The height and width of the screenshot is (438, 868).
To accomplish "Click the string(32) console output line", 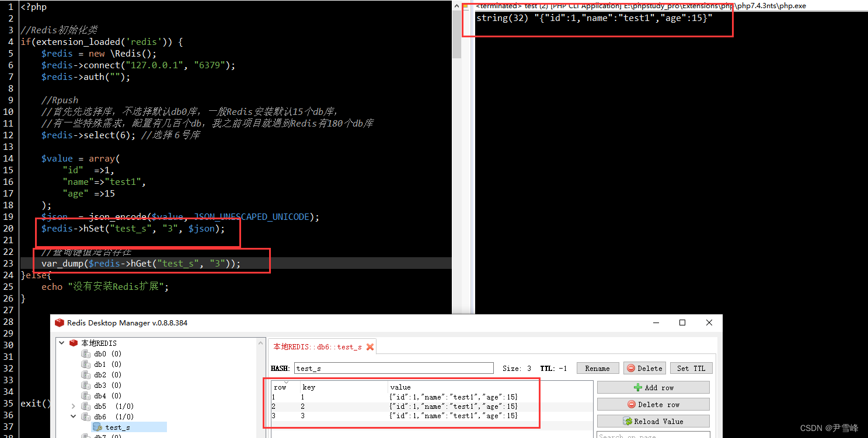I will pos(594,18).
